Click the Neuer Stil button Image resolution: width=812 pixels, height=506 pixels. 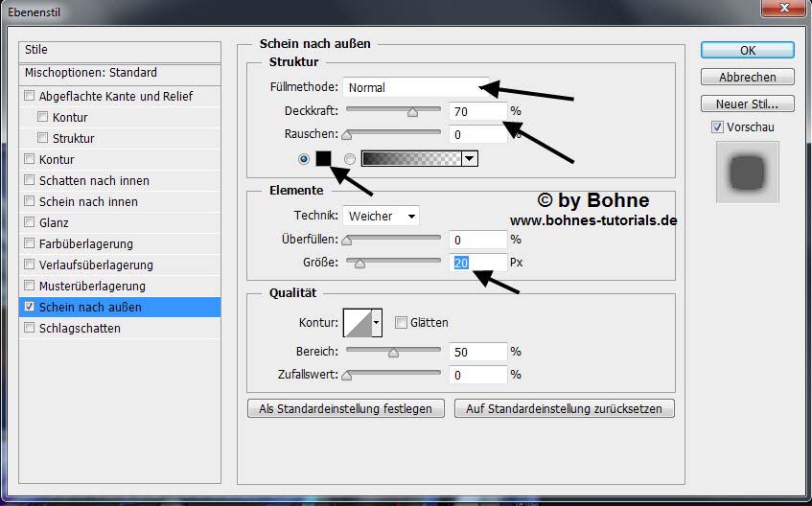747,103
